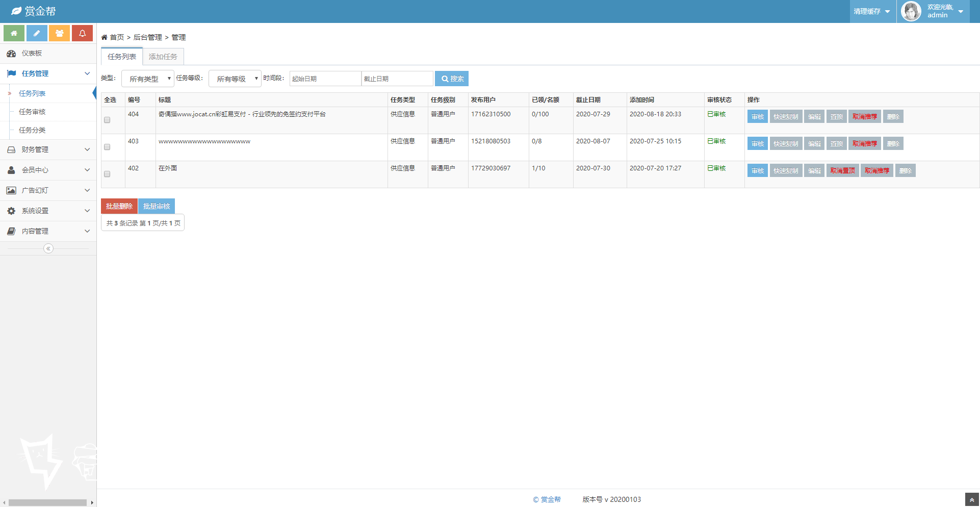Open 任务审核 in the sidebar
This screenshot has height=507, width=980.
coord(32,112)
